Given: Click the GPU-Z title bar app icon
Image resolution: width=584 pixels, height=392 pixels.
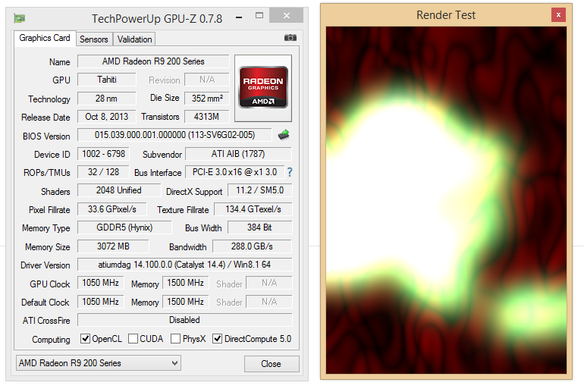Looking at the screenshot, I should tap(20, 18).
